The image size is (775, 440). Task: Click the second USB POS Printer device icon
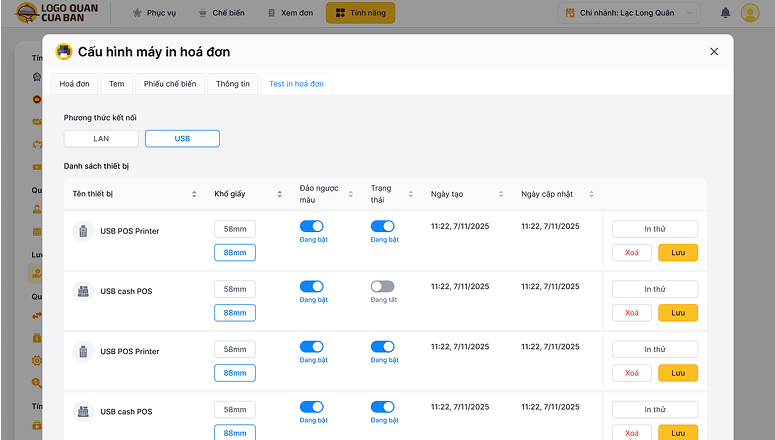(83, 351)
